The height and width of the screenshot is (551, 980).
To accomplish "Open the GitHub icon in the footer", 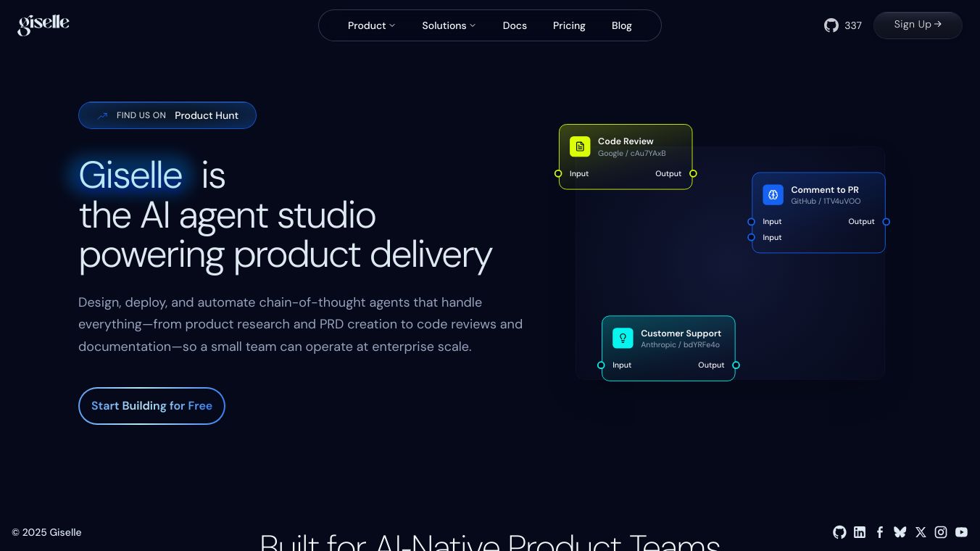I will pos(839,532).
